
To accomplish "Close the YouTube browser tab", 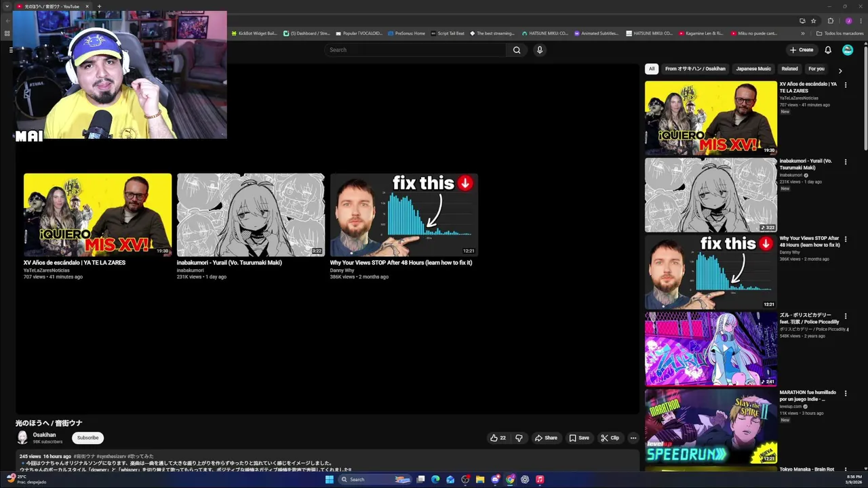I will coord(87,6).
